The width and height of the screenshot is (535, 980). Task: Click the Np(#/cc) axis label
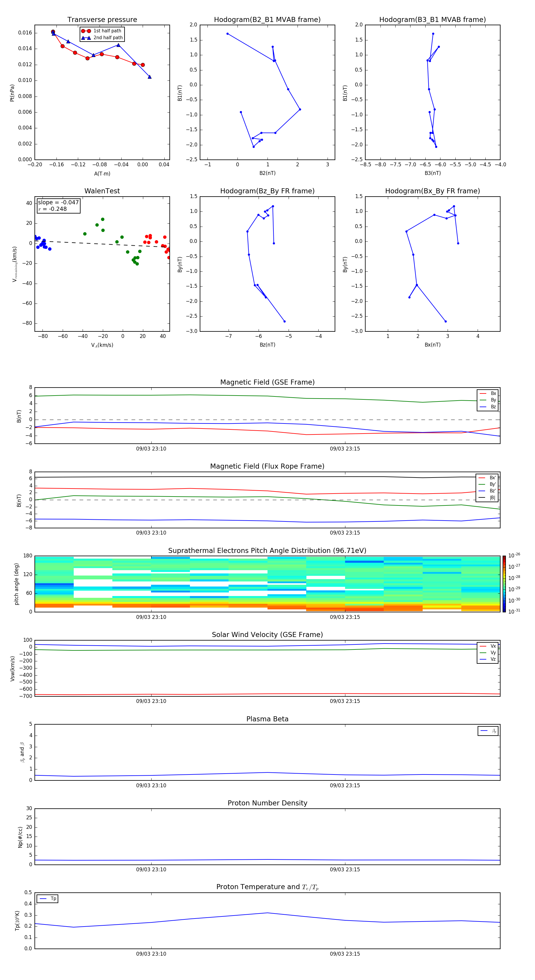tap(20, 837)
